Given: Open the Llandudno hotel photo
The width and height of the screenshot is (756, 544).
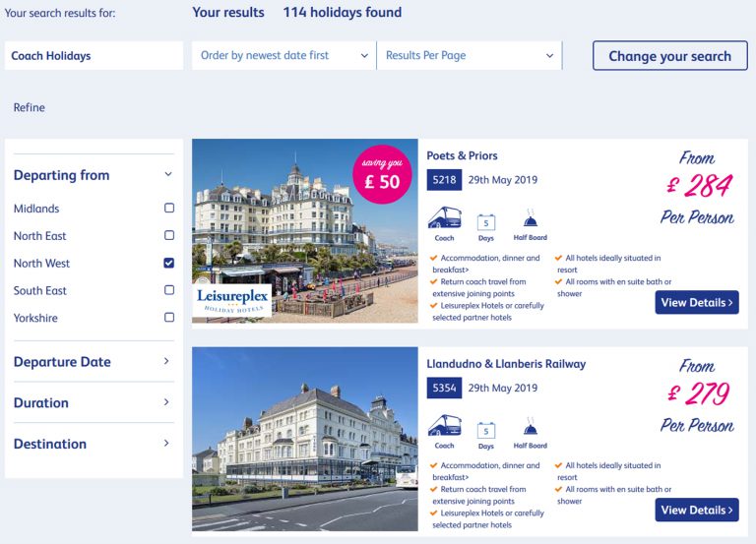Looking at the screenshot, I should point(305,439).
